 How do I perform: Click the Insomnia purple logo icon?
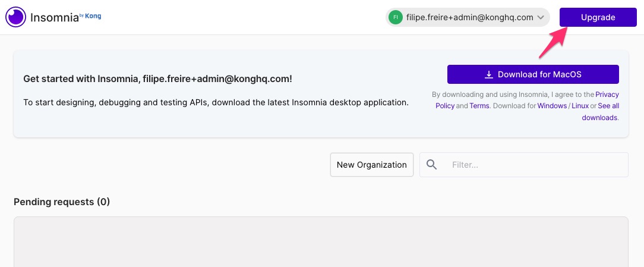15,17
